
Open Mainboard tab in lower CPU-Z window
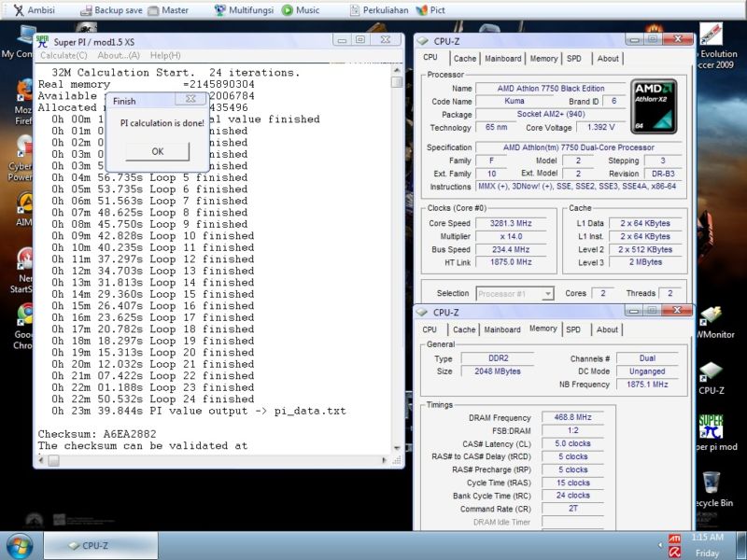click(502, 329)
